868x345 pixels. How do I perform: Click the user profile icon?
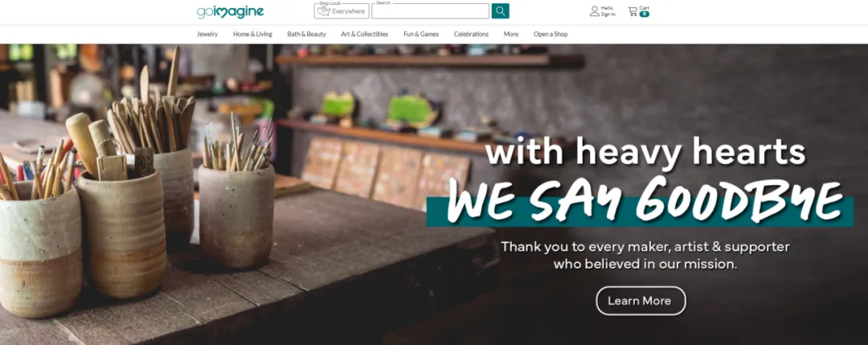coord(595,11)
